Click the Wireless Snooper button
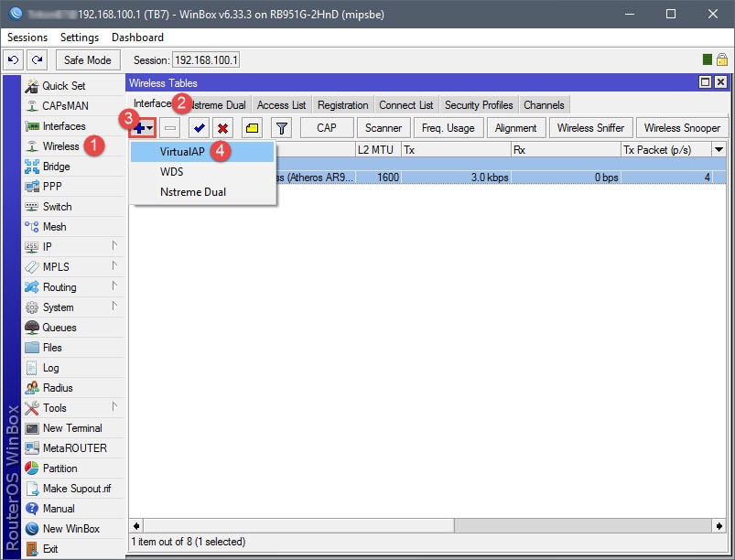The height and width of the screenshot is (560, 735). pos(682,128)
